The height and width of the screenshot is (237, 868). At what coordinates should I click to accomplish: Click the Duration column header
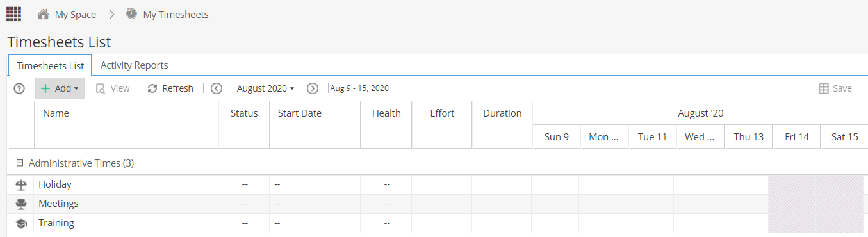(502, 125)
